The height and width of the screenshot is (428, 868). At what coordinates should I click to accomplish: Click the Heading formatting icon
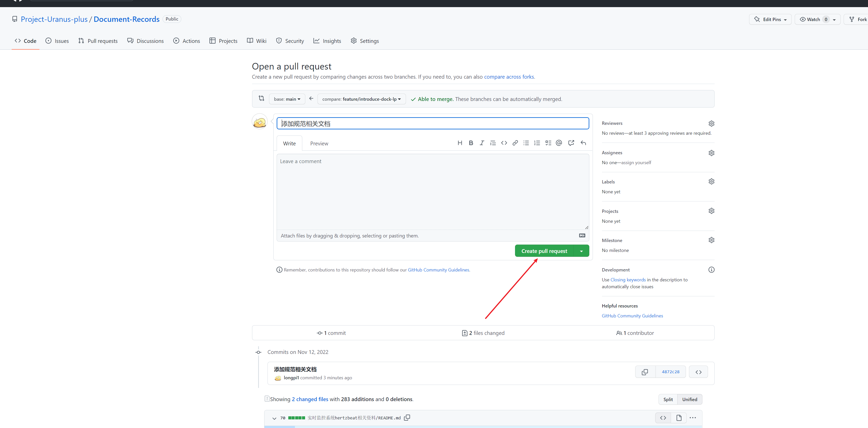point(459,143)
